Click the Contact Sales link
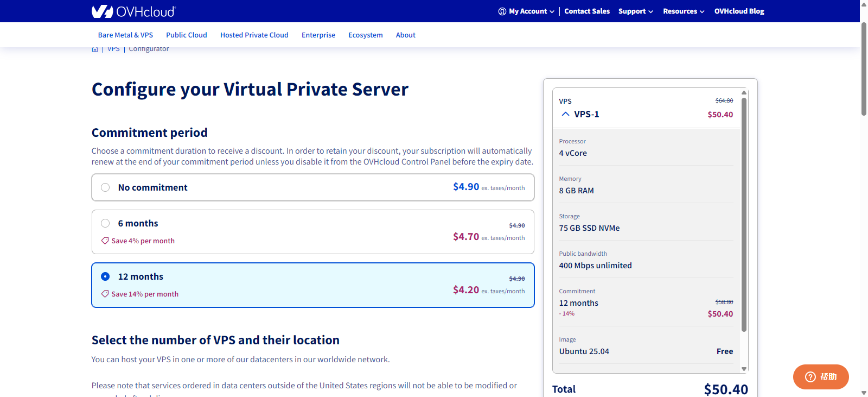The width and height of the screenshot is (868, 397). pos(587,11)
